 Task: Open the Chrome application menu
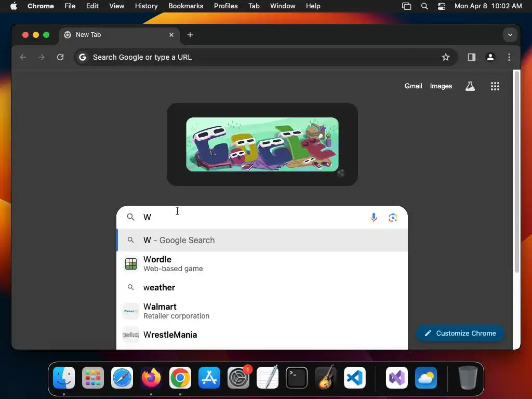click(x=41, y=6)
